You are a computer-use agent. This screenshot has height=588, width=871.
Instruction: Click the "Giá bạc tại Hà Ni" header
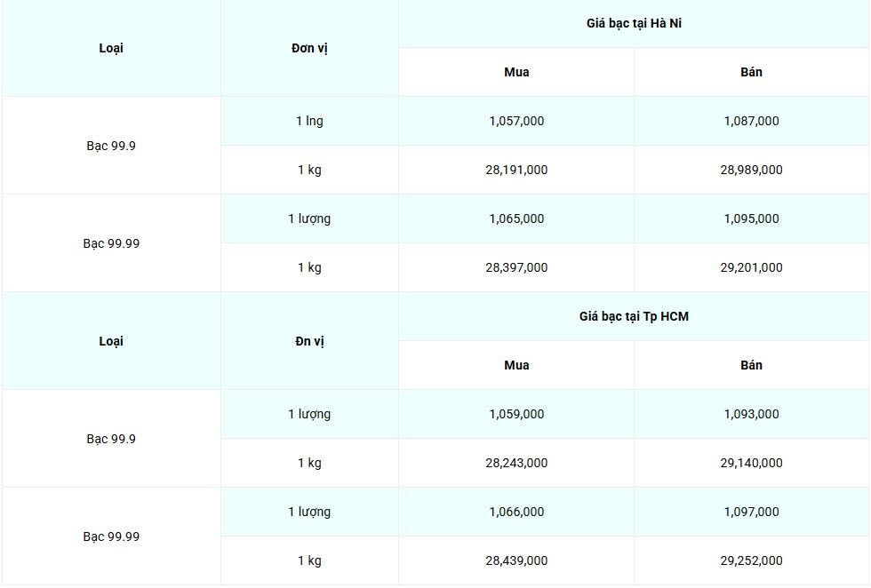(x=634, y=24)
